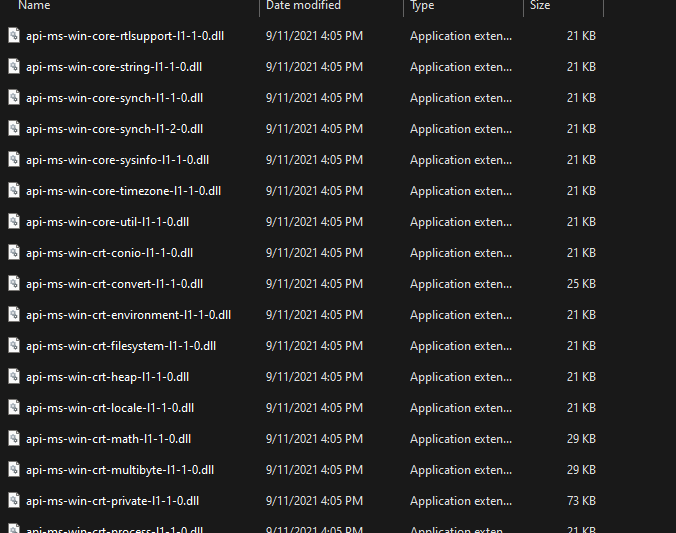The image size is (676, 533).
Task: Click the icon beside api-ms-win-core-timezone-l1-1-0.dll
Action: coord(14,191)
